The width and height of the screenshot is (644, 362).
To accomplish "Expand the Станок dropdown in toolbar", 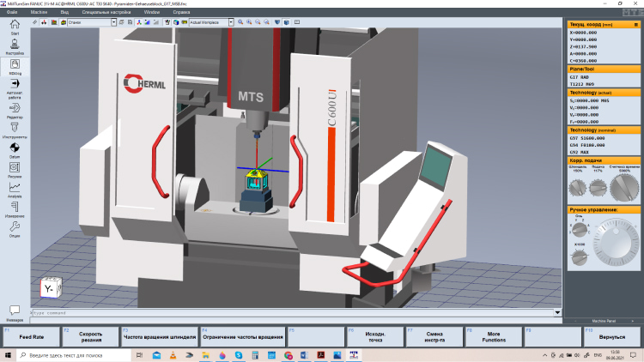I will pyautogui.click(x=113, y=22).
